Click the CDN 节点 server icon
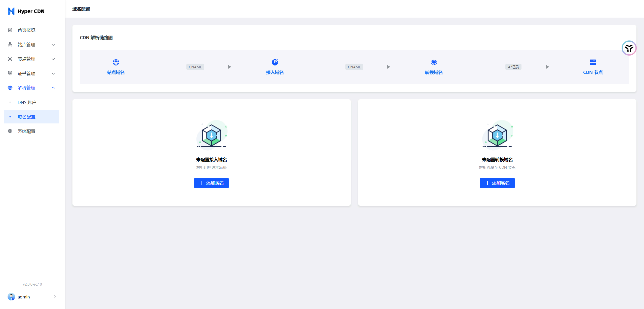This screenshot has width=644, height=309. [x=593, y=62]
